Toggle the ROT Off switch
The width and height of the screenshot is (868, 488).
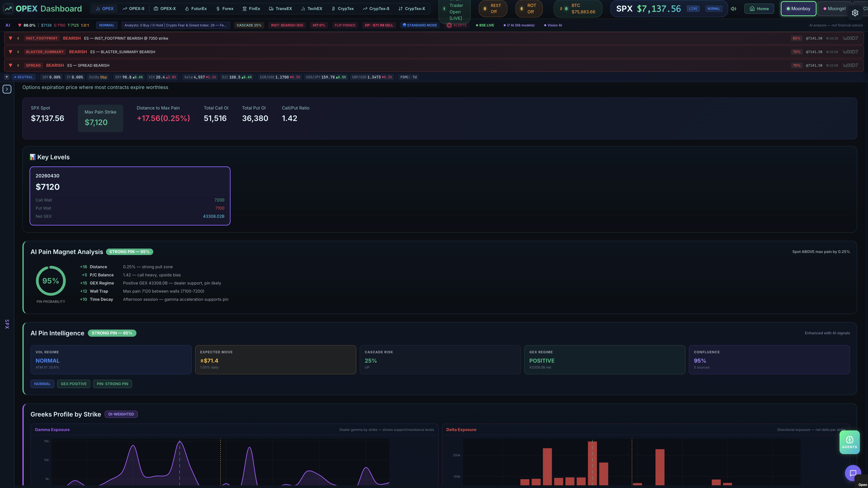(529, 9)
